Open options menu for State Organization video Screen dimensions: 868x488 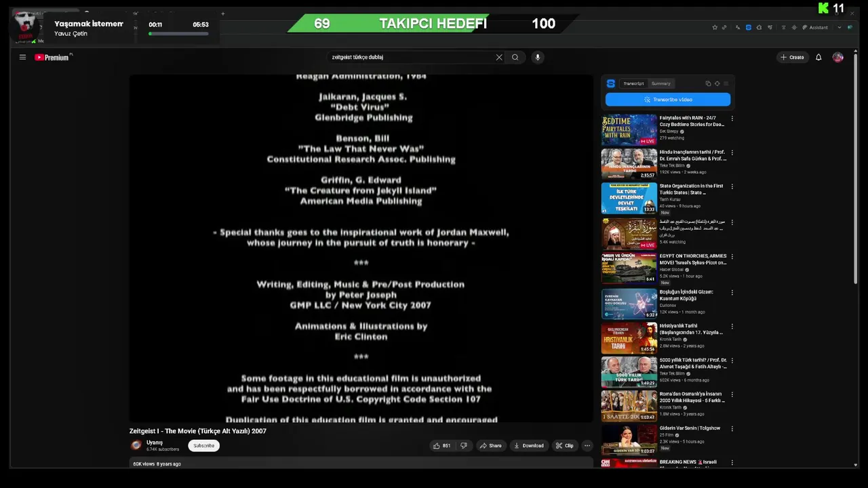point(732,186)
